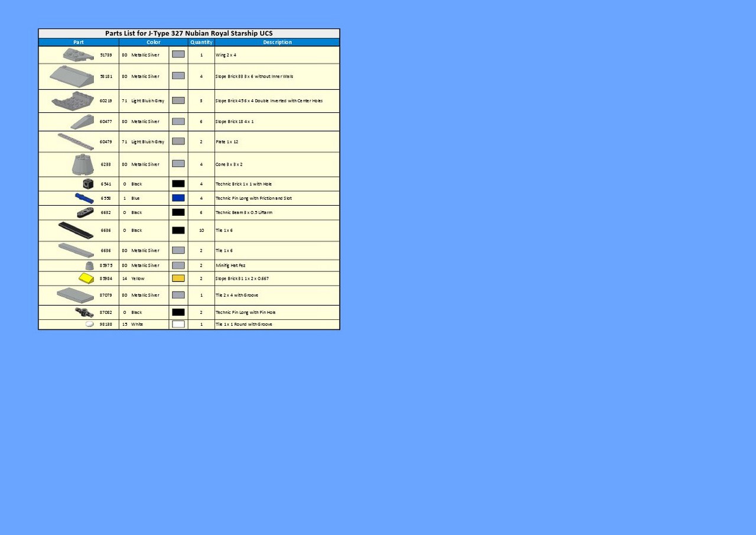This screenshot has height=535, width=756.
Task: Click the Technic Brick 1 x 1 image
Action: (88, 184)
